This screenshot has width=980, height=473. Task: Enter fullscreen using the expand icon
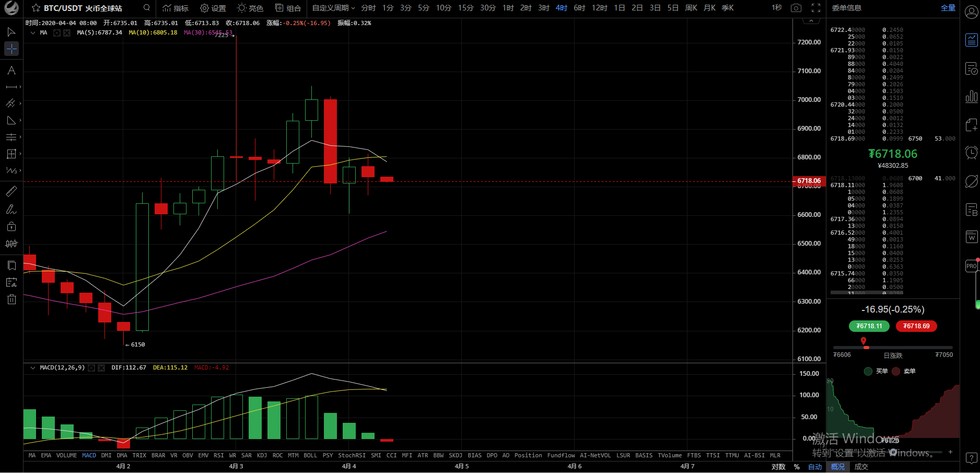click(816, 8)
